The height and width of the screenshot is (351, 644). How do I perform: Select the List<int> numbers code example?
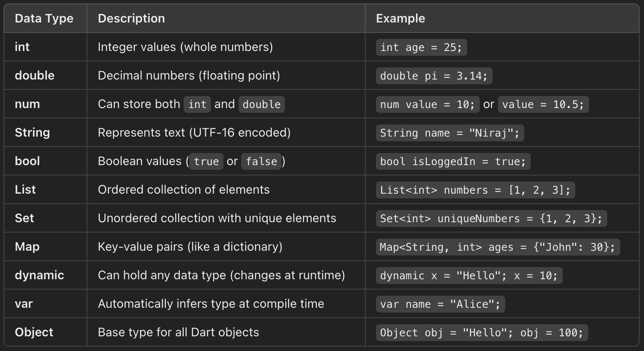point(475,190)
